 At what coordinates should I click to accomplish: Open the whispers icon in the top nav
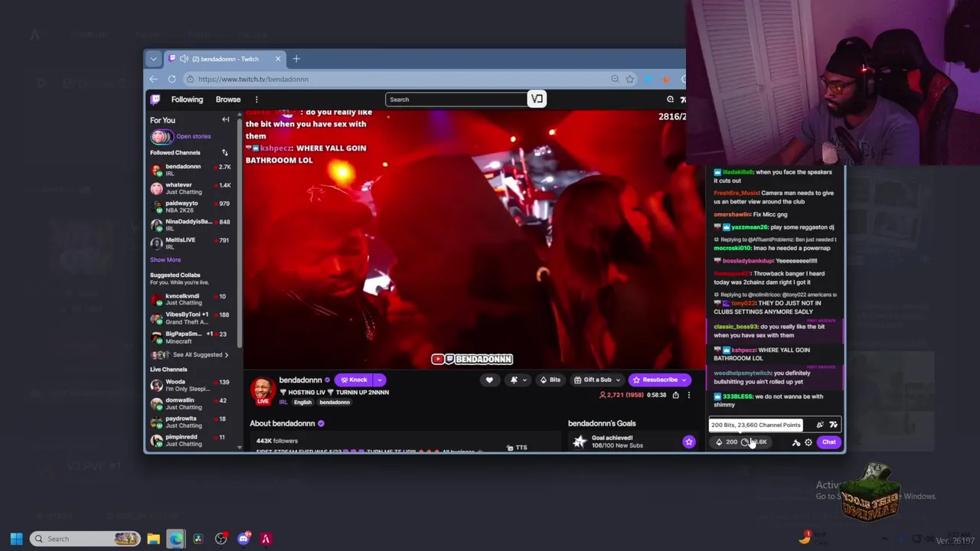pyautogui.click(x=670, y=99)
